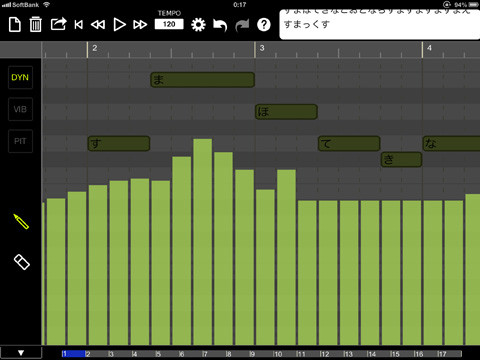Tap measure 2 marker on ruler
Viewport: 480px width, 360px height.
pos(94,48)
